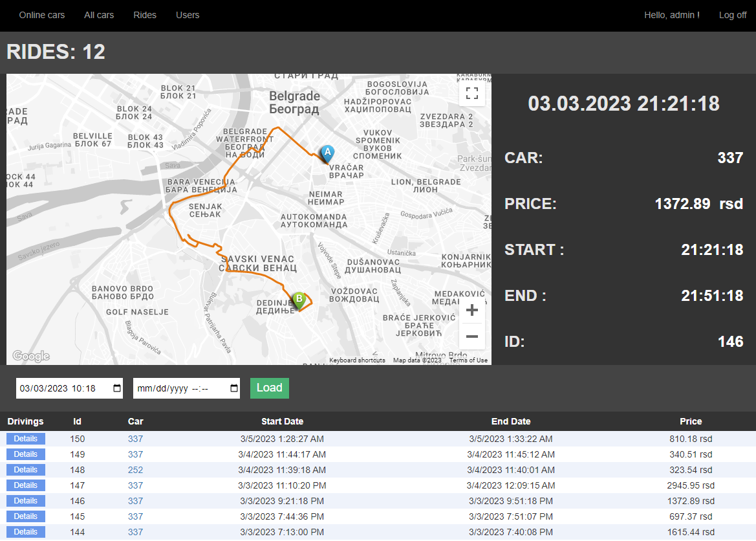Image resolution: width=756 pixels, height=541 pixels.
Task: Select start date 3/4/2023 11:39:18 AM
Action: [282, 470]
